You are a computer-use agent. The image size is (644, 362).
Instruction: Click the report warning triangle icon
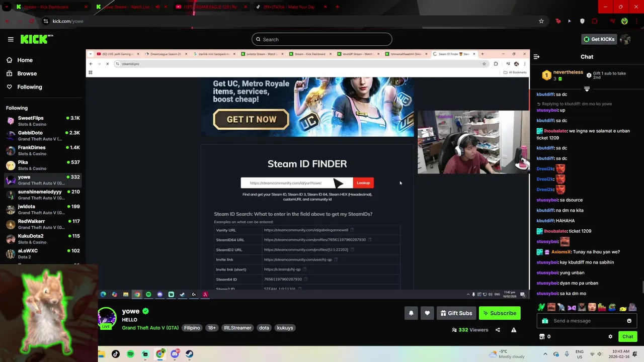pyautogui.click(x=514, y=330)
